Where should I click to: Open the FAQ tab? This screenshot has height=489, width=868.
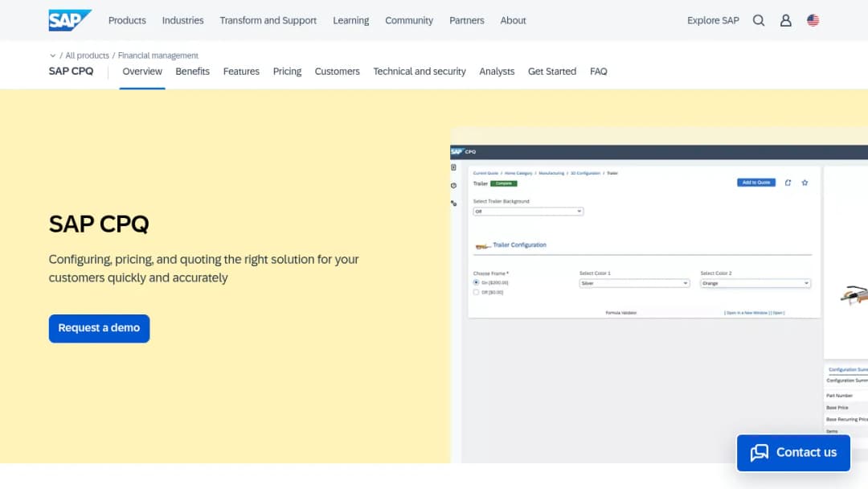tap(599, 72)
